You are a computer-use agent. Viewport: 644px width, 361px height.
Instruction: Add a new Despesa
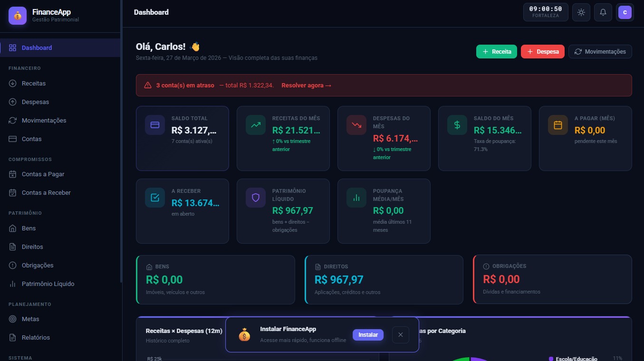542,52
